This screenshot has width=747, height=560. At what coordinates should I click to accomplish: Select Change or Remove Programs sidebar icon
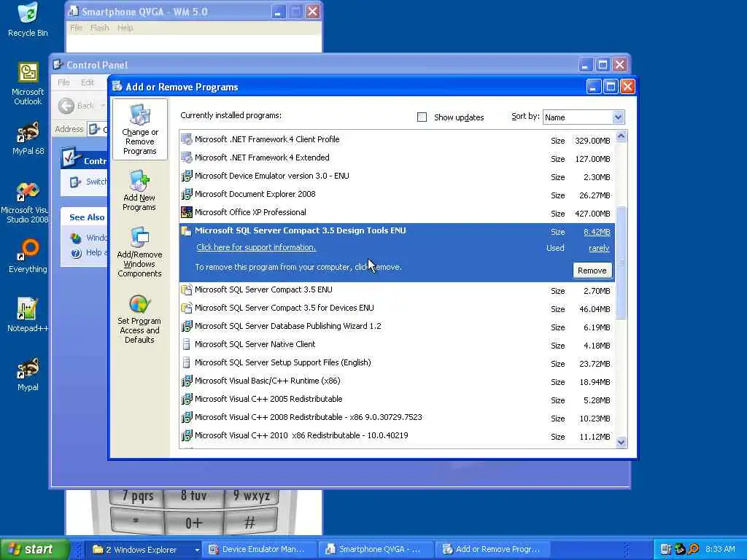click(139, 129)
